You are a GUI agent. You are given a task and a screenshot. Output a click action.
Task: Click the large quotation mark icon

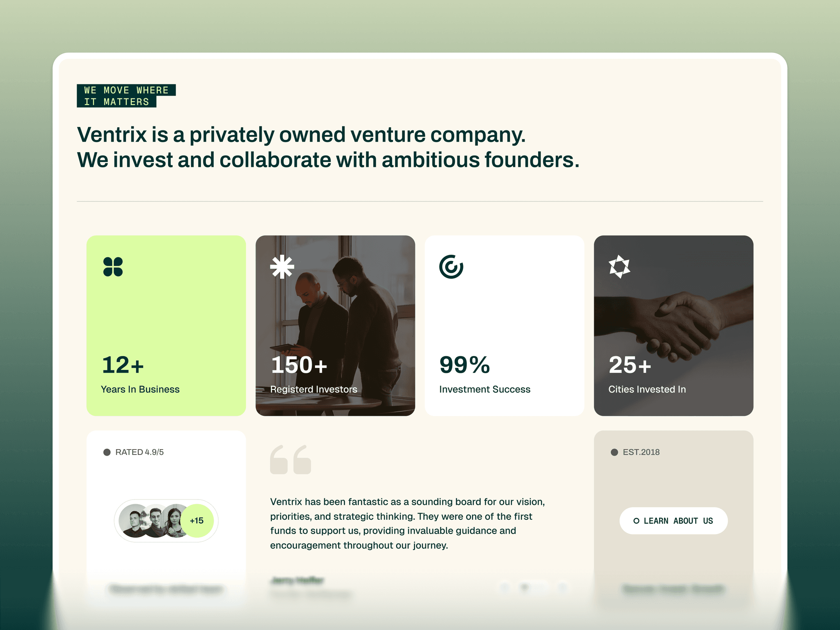click(290, 459)
